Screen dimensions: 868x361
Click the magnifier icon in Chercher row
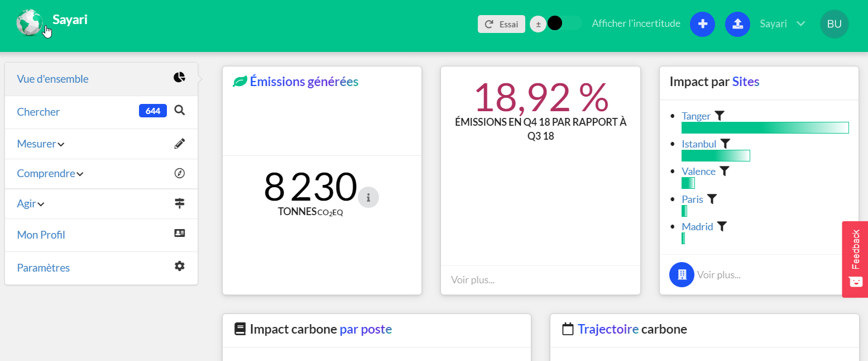click(179, 111)
